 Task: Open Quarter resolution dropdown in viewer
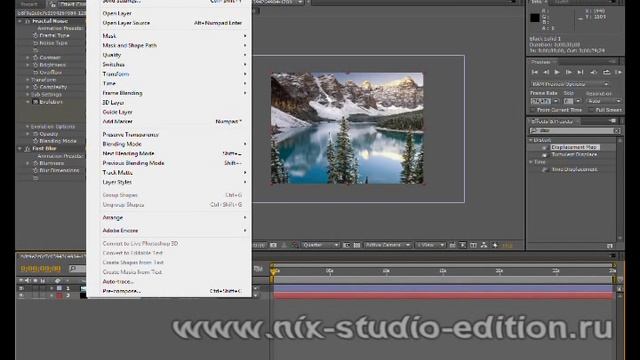(321, 245)
